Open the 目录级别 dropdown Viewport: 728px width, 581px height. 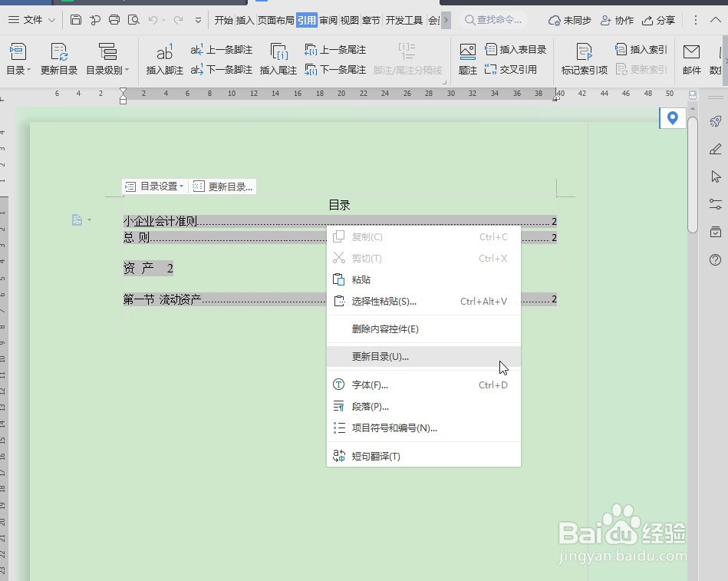pyautogui.click(x=108, y=70)
